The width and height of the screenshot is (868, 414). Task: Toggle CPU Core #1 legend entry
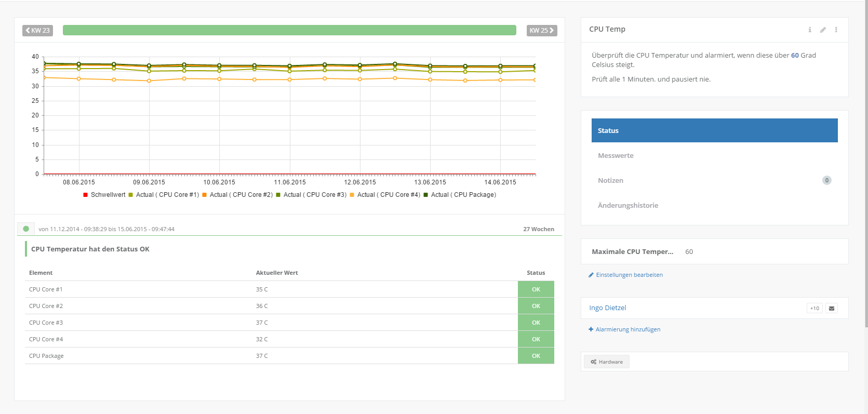pyautogui.click(x=164, y=195)
